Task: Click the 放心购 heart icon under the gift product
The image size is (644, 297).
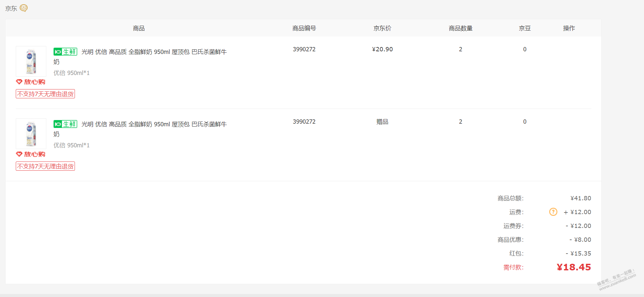Action: (x=19, y=154)
